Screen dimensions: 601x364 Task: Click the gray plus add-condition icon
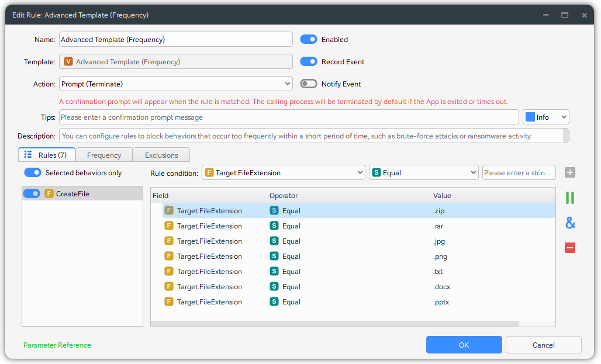pos(570,172)
